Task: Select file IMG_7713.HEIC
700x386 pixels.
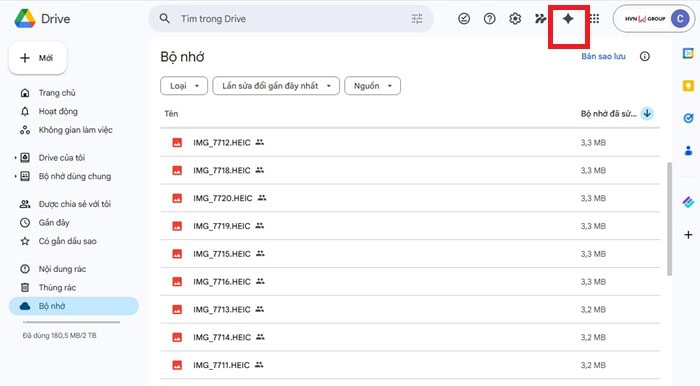Action: [410, 309]
